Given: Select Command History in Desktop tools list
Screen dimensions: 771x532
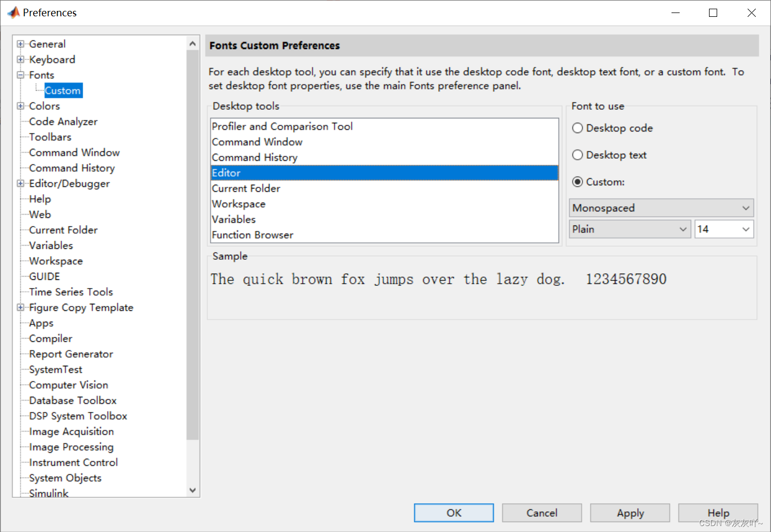Looking at the screenshot, I should pos(384,158).
